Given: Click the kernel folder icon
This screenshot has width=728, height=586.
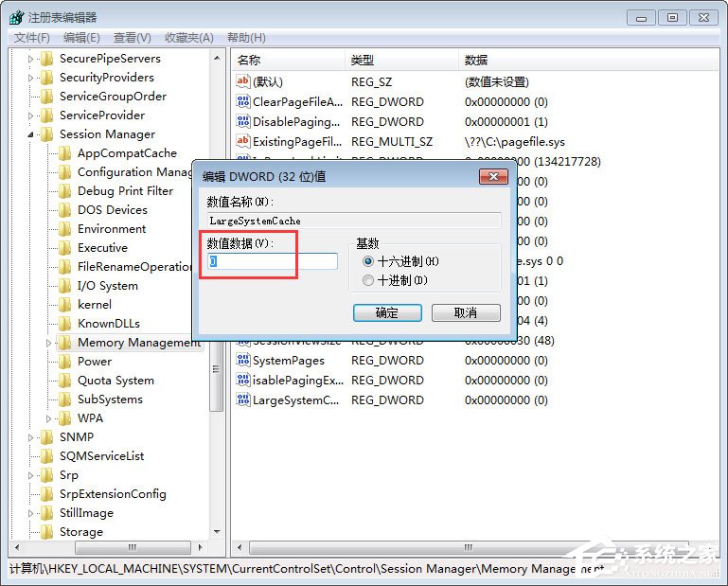Looking at the screenshot, I should 65,305.
